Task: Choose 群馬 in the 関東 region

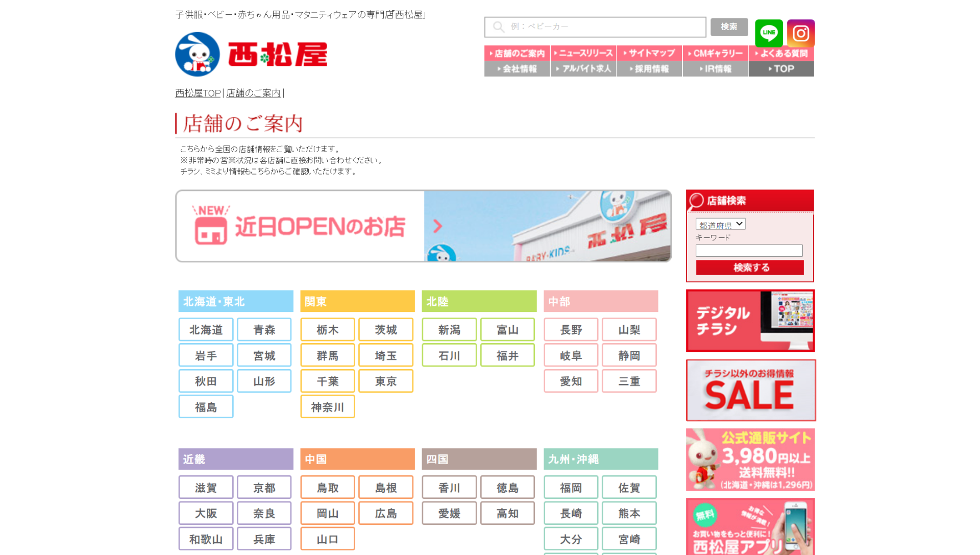Action: pos(328,355)
